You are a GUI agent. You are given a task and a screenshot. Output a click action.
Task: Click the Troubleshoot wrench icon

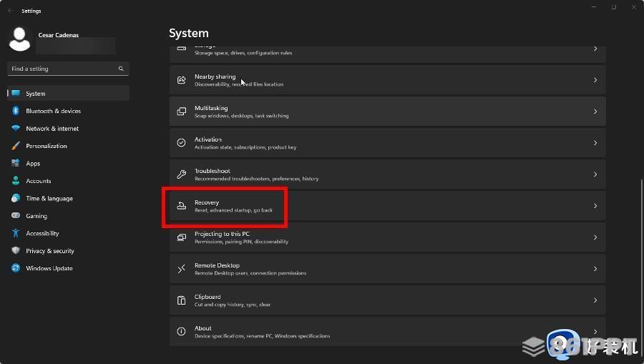click(x=182, y=174)
